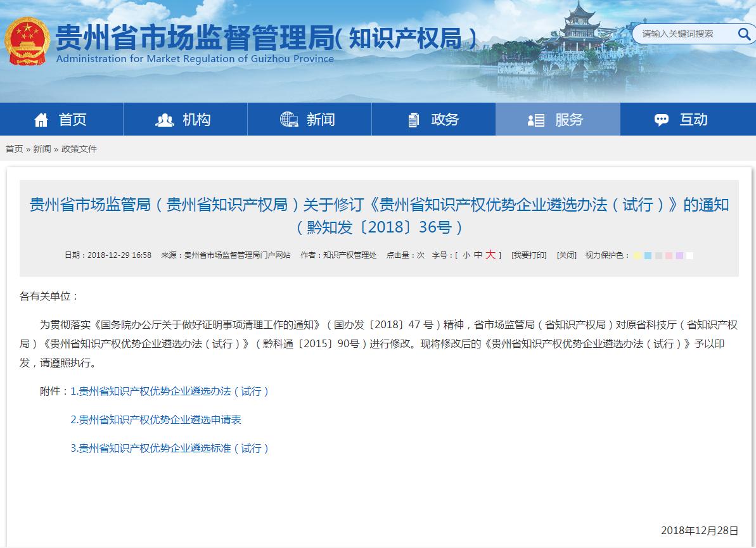This screenshot has width=756, height=548.
Task: Open the 首页 home navigation item
Action: (x=61, y=119)
